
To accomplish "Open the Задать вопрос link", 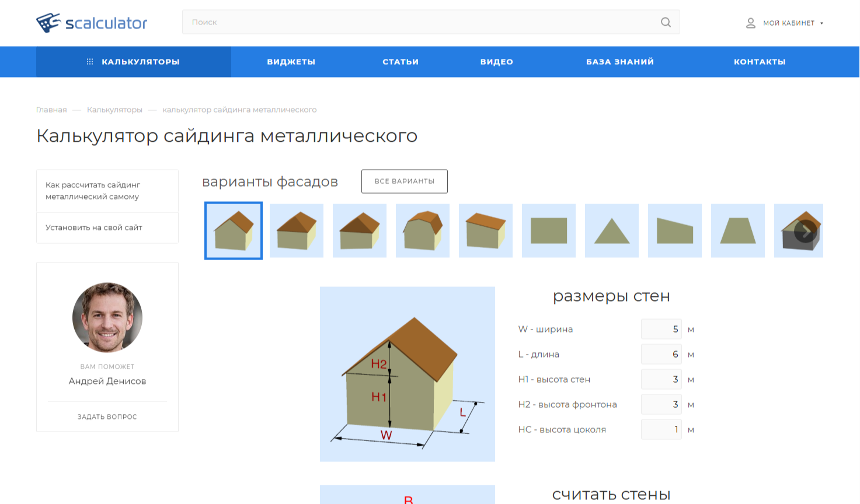I will pos(107,416).
